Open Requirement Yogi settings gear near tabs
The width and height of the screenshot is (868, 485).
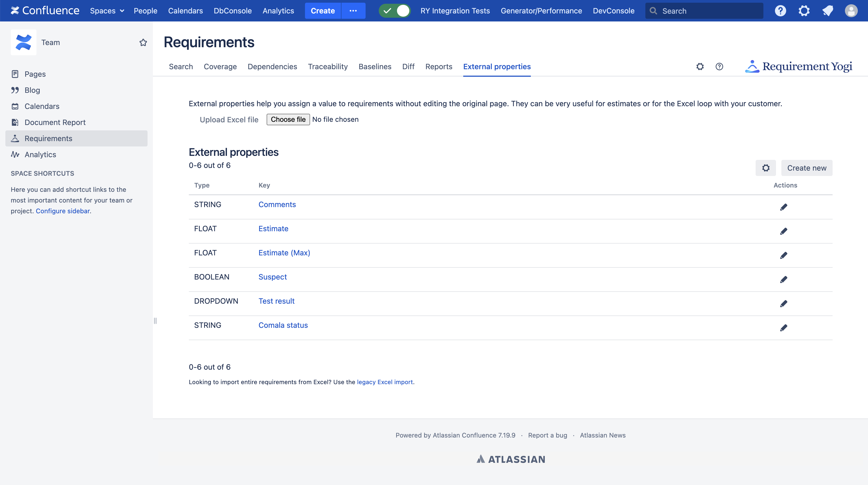700,67
